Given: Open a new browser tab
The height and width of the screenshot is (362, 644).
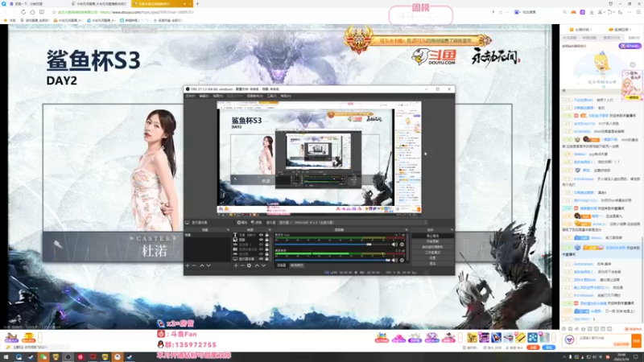Looking at the screenshot, I should coord(197,4).
